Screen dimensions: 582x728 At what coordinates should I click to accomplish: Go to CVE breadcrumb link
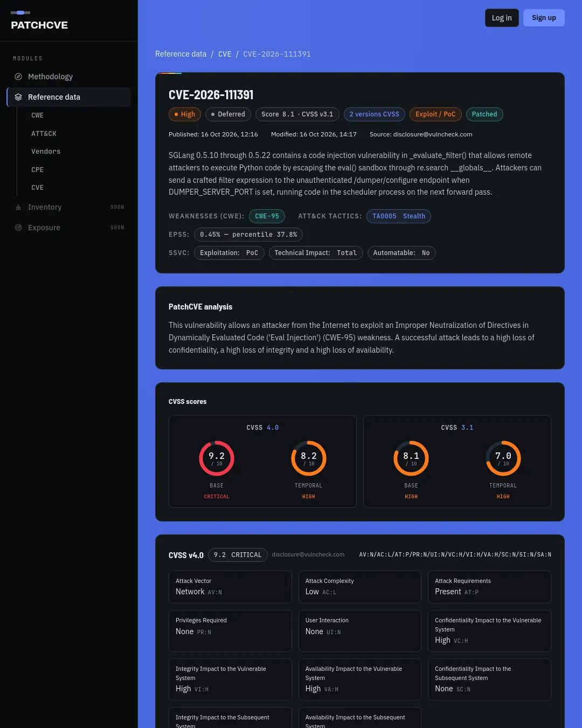[225, 54]
